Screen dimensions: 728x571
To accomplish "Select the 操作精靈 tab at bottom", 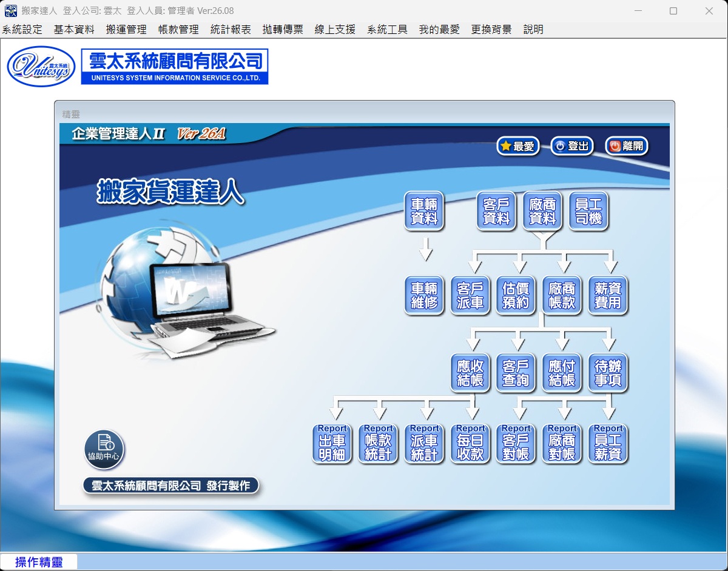I will 39,562.
